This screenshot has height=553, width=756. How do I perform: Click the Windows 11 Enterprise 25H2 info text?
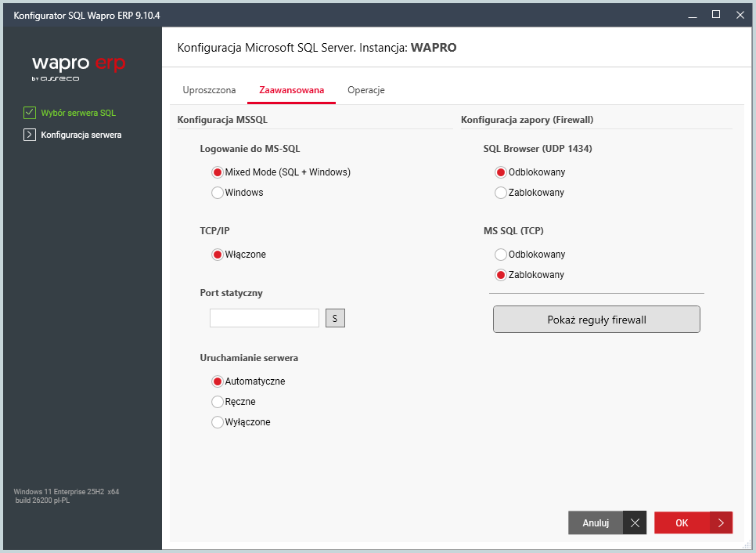(67, 496)
